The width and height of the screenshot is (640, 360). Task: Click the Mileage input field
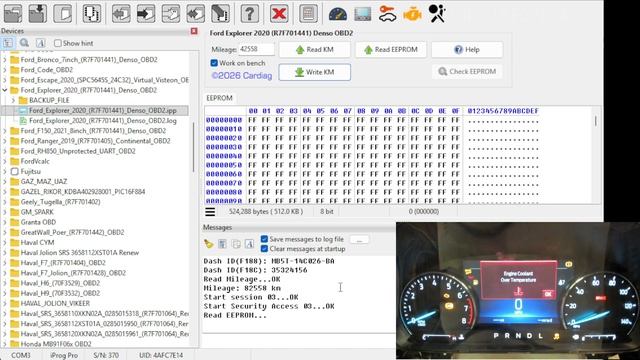click(256, 49)
